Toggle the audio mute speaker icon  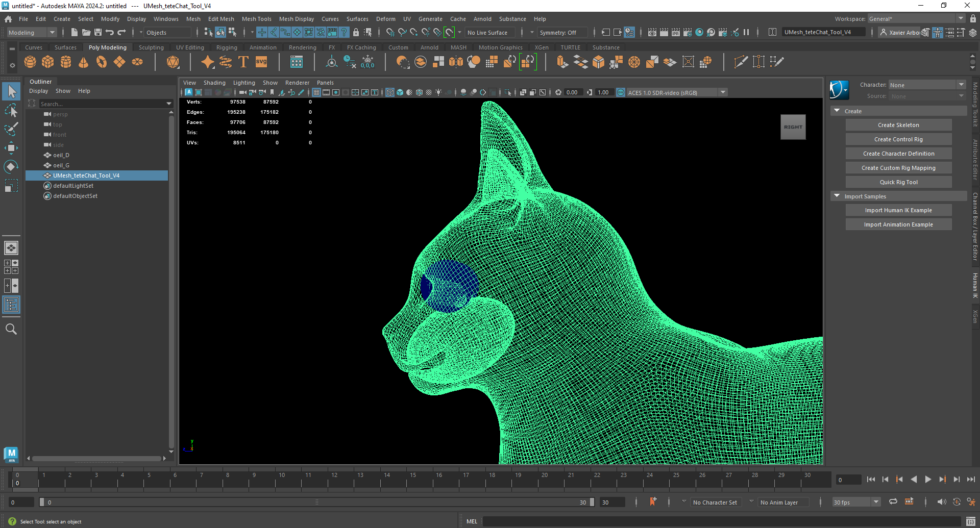(x=942, y=502)
